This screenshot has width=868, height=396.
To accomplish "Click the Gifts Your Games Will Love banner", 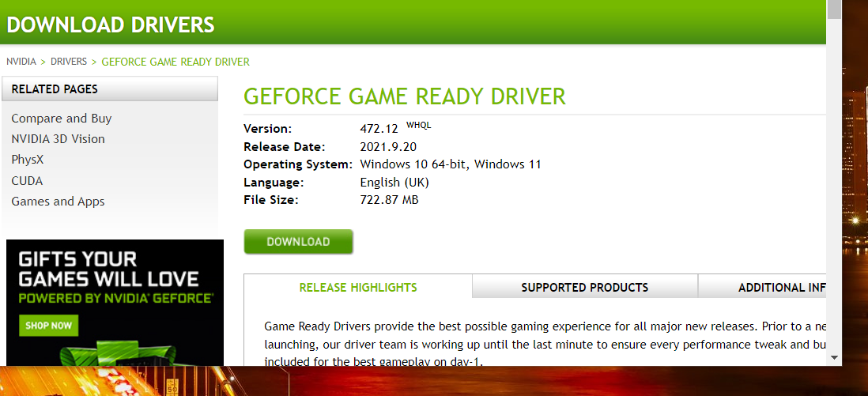I will point(115,303).
